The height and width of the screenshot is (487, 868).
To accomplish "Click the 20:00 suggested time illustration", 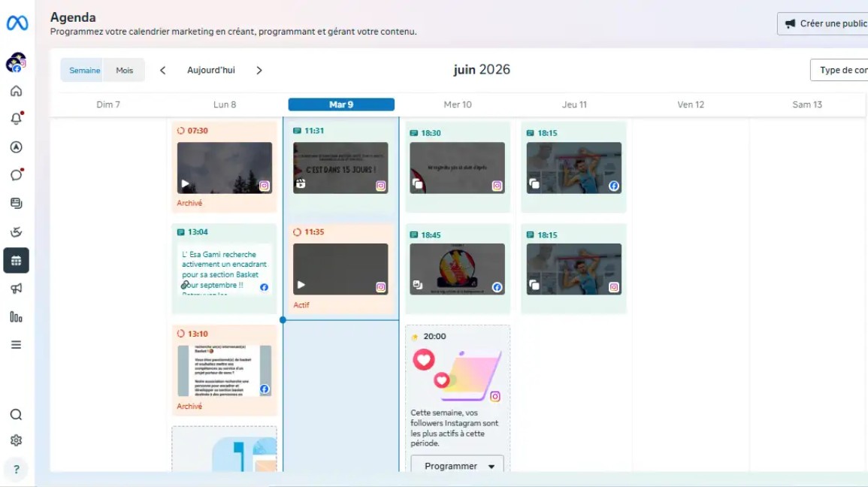I will 457,375.
